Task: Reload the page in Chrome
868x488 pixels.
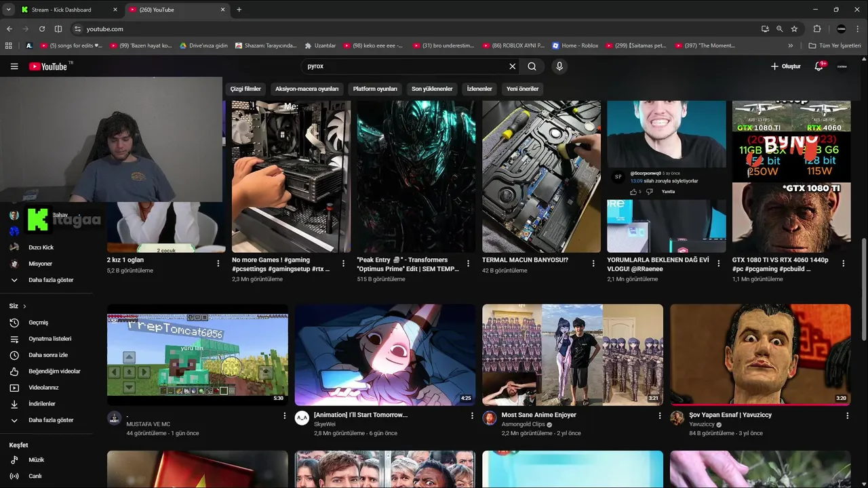Action: [x=42, y=29]
